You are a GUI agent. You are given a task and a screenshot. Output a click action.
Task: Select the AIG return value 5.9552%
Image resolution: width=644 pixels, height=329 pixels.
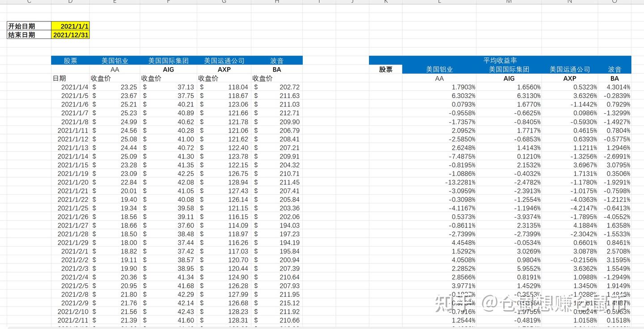509,269
